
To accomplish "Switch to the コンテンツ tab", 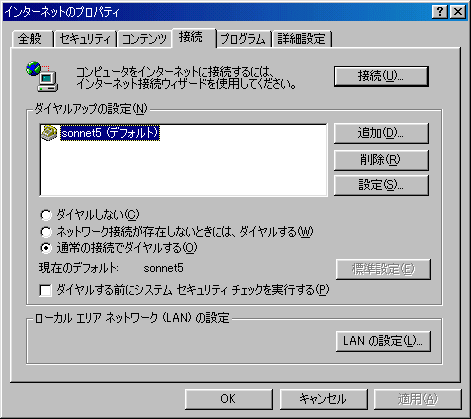I will 144,39.
